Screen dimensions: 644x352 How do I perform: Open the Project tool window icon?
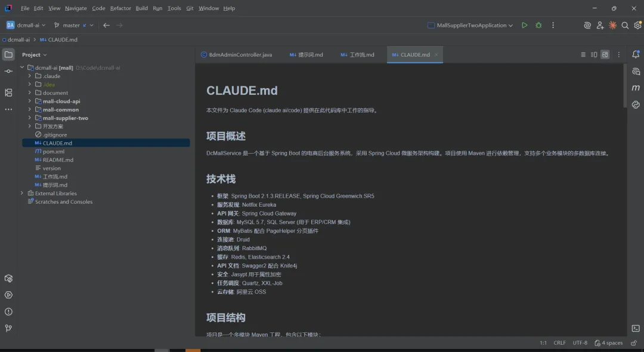(x=8, y=55)
